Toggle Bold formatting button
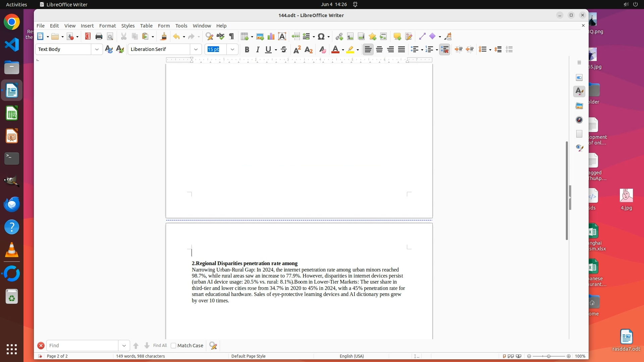This screenshot has width=644, height=362. pos(247,49)
